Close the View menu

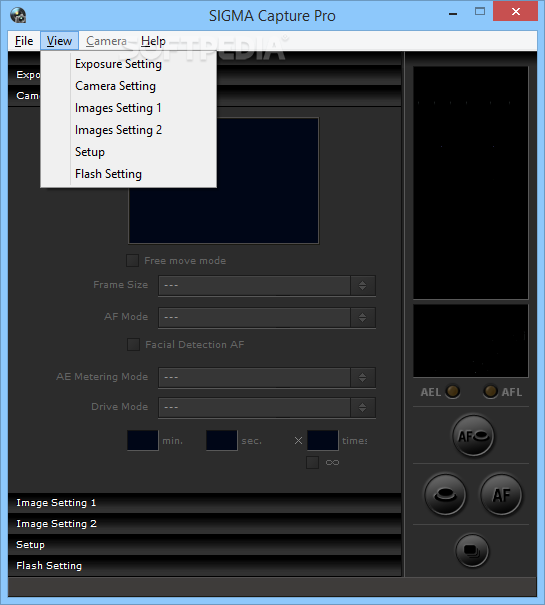(x=59, y=41)
